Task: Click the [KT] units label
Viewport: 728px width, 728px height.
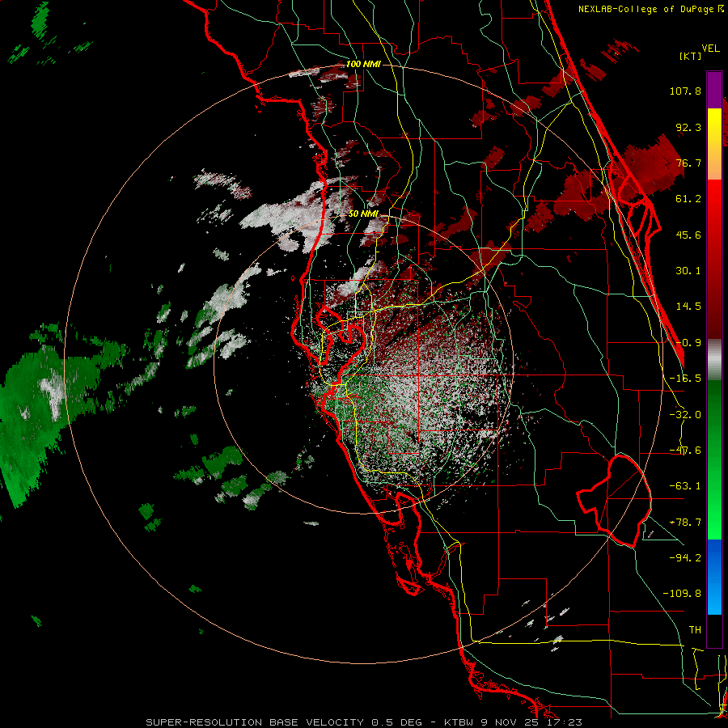Action: coord(690,56)
